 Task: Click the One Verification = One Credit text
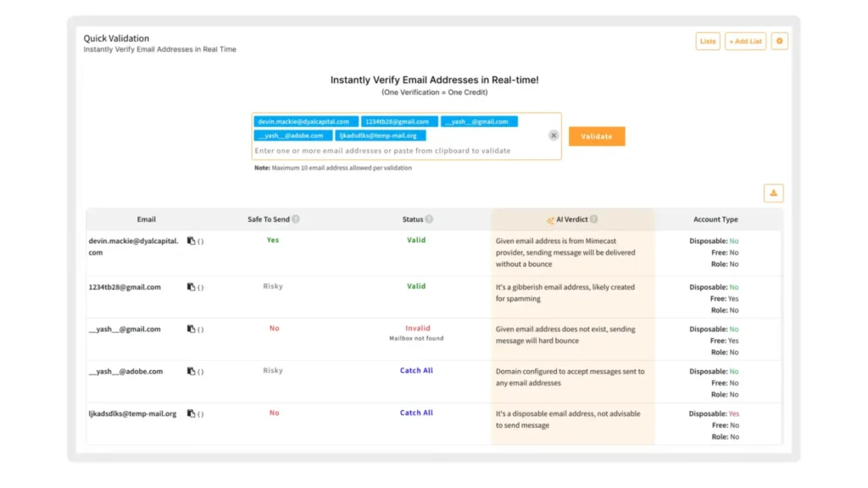(x=435, y=92)
